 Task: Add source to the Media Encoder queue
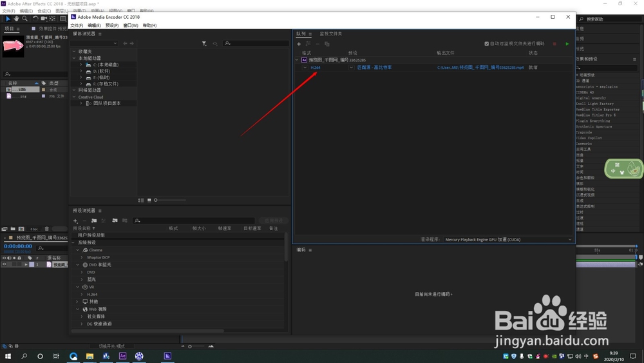299,44
